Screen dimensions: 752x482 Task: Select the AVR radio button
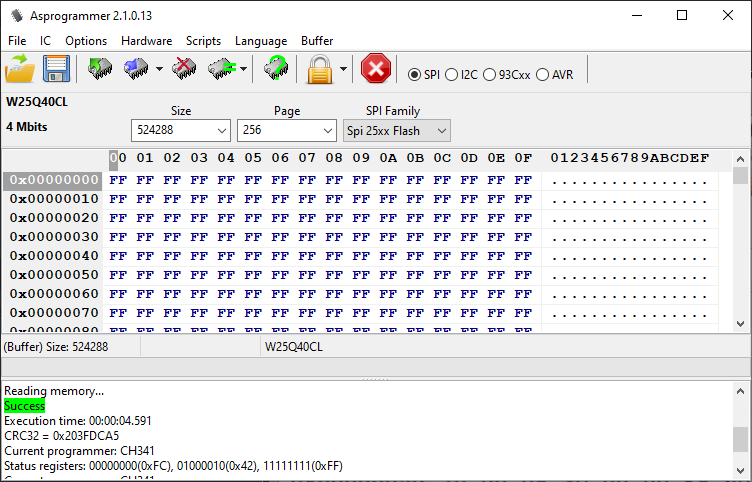click(x=542, y=75)
